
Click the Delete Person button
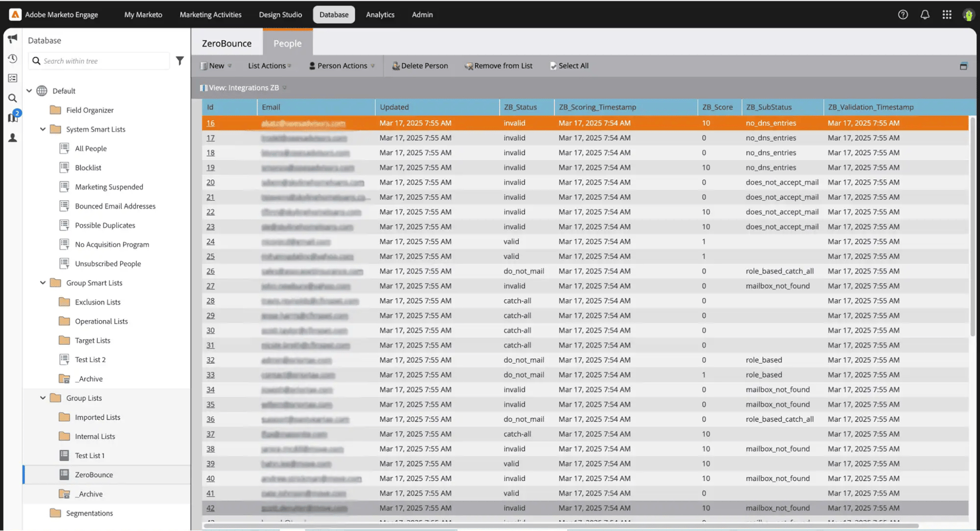pos(420,66)
